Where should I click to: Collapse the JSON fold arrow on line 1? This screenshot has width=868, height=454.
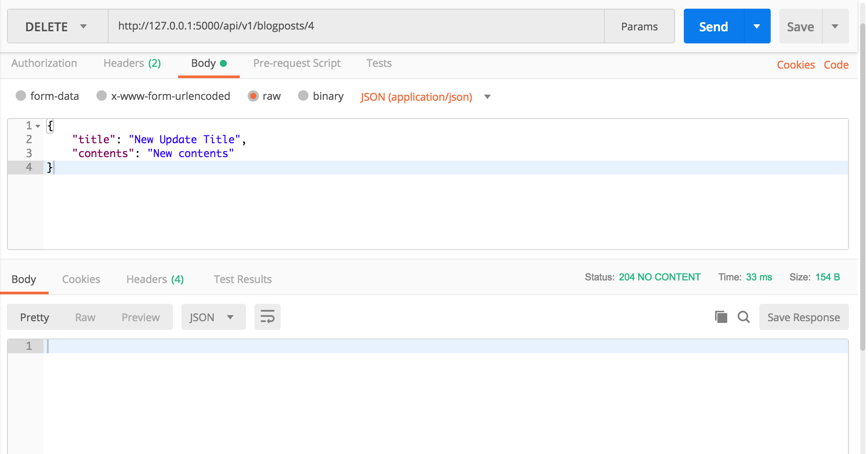coord(38,126)
